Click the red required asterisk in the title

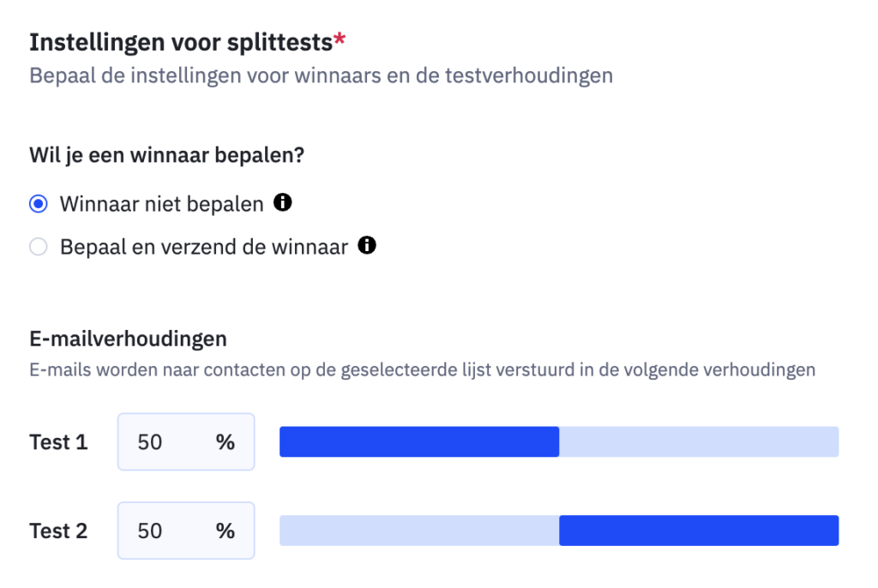(340, 39)
